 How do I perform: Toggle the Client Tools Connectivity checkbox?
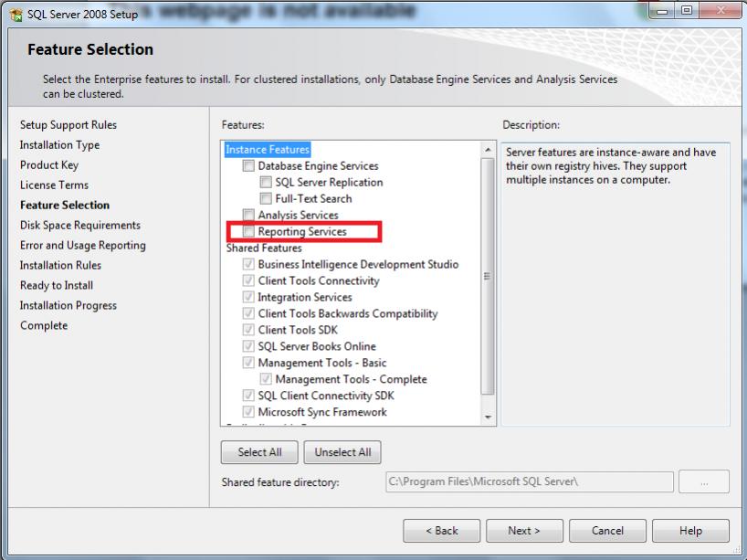248,280
